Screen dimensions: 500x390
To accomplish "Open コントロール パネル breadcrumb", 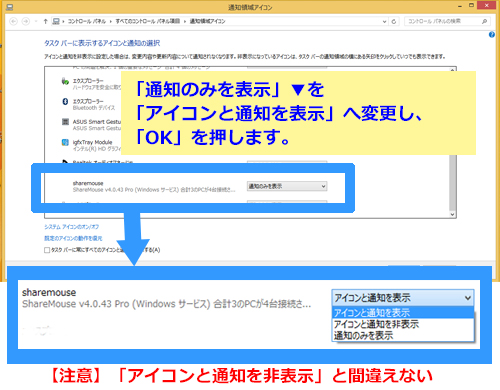I will pos(87,21).
